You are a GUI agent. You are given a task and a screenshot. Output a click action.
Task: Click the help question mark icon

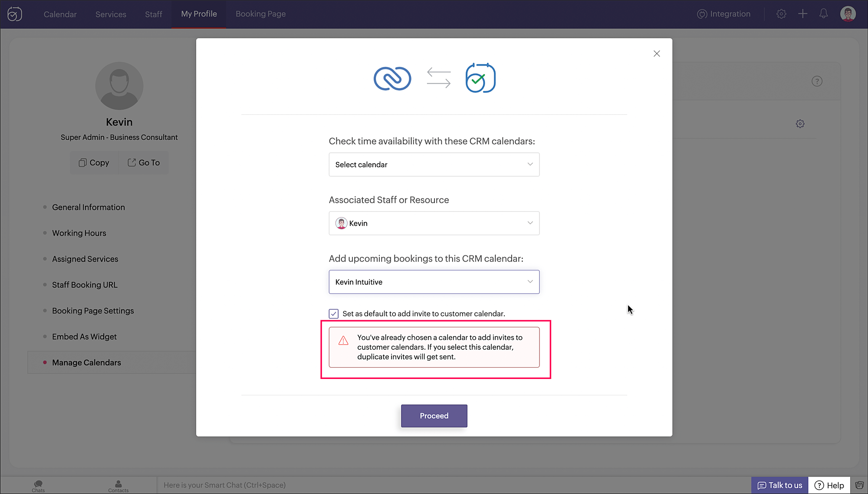(817, 81)
